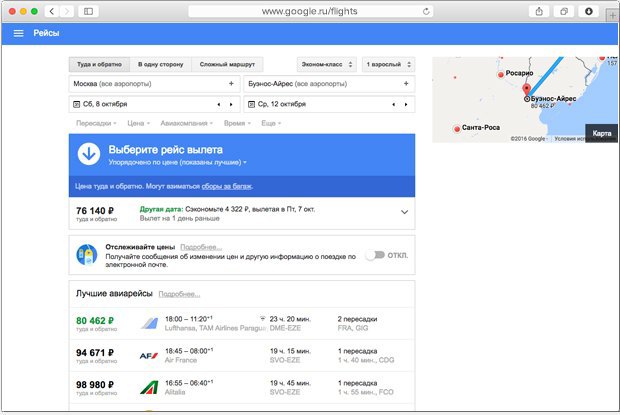Select the Туда и обратно tab

[99, 64]
